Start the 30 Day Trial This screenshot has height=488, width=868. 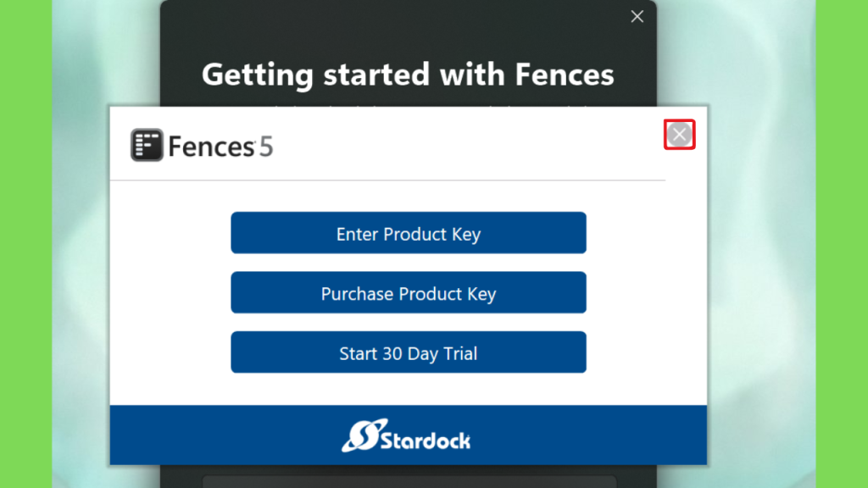pyautogui.click(x=409, y=352)
